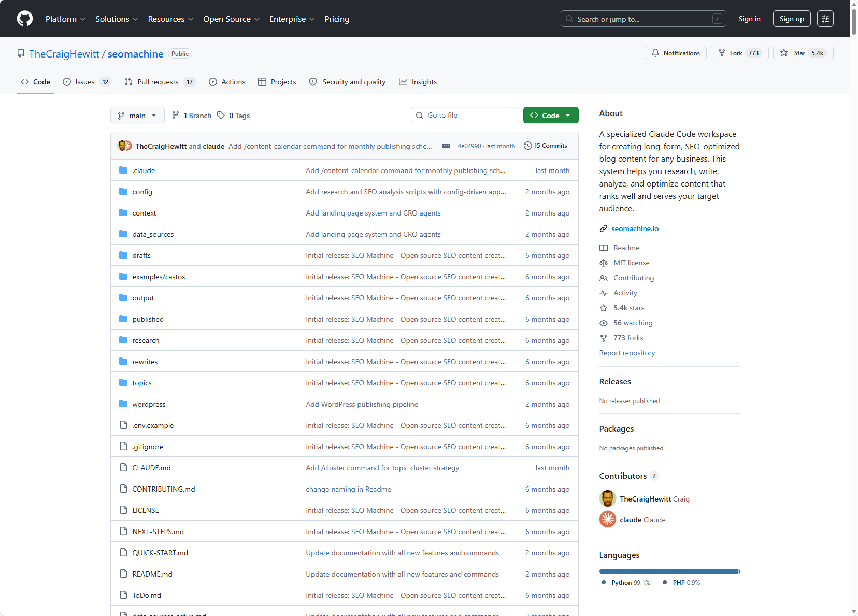This screenshot has width=858, height=616.
Task: Click the claude contributor avatar
Action: pos(608,520)
